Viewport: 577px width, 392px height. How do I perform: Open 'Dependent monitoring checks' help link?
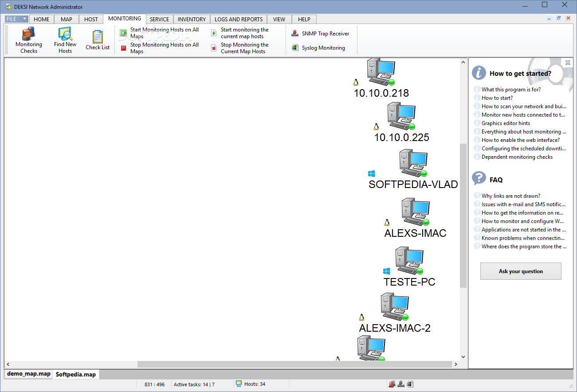pyautogui.click(x=517, y=157)
